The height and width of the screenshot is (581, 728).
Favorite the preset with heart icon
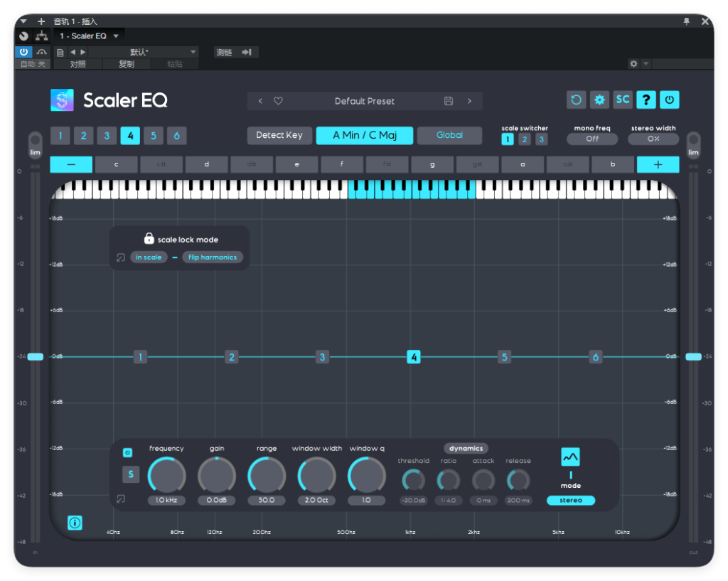278,101
